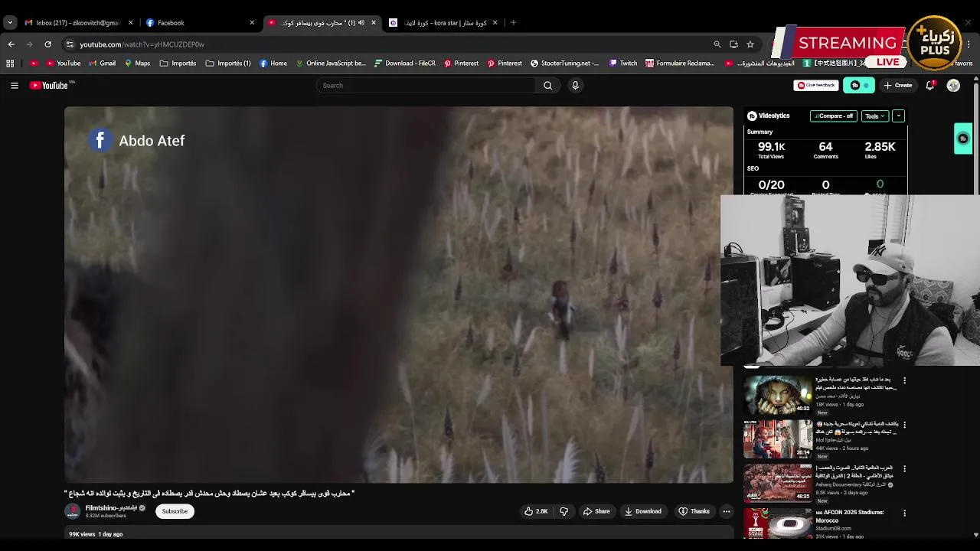Open the Download - FileCR bookmark
This screenshot has height=551, width=980.
coord(405,64)
